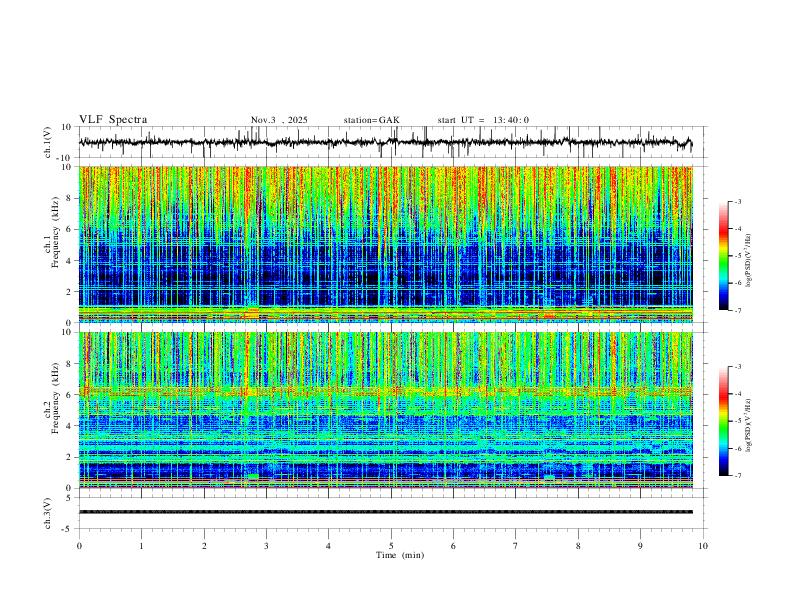Click time axis tick label "9"
Image resolution: width=792 pixels, height=612 pixels.
click(x=640, y=546)
